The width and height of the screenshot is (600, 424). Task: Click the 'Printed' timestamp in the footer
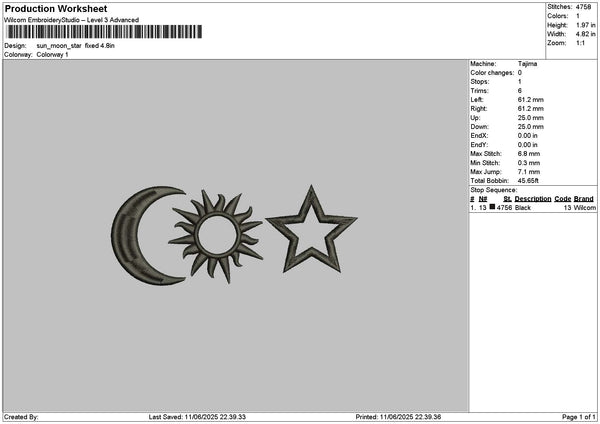[398, 417]
